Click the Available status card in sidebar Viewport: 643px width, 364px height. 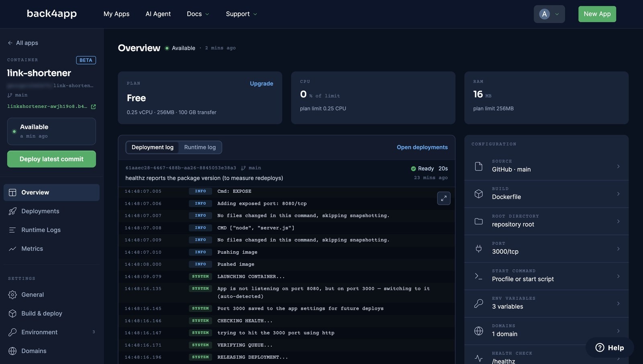[51, 131]
